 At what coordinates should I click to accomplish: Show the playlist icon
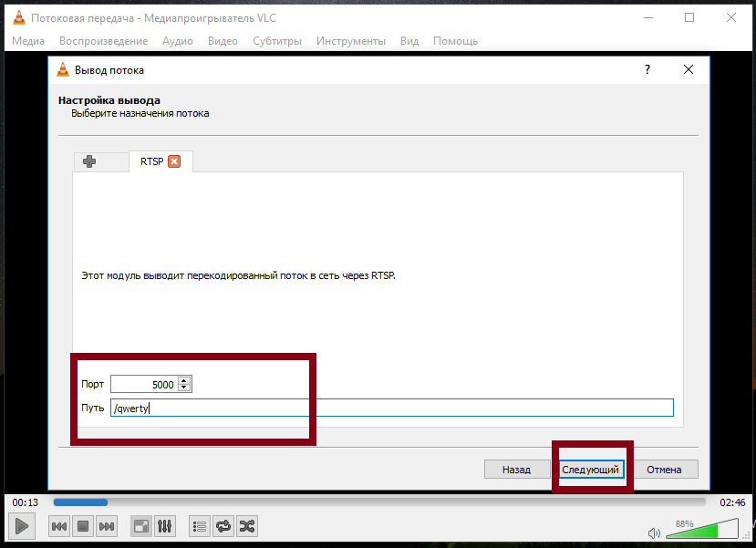[200, 526]
